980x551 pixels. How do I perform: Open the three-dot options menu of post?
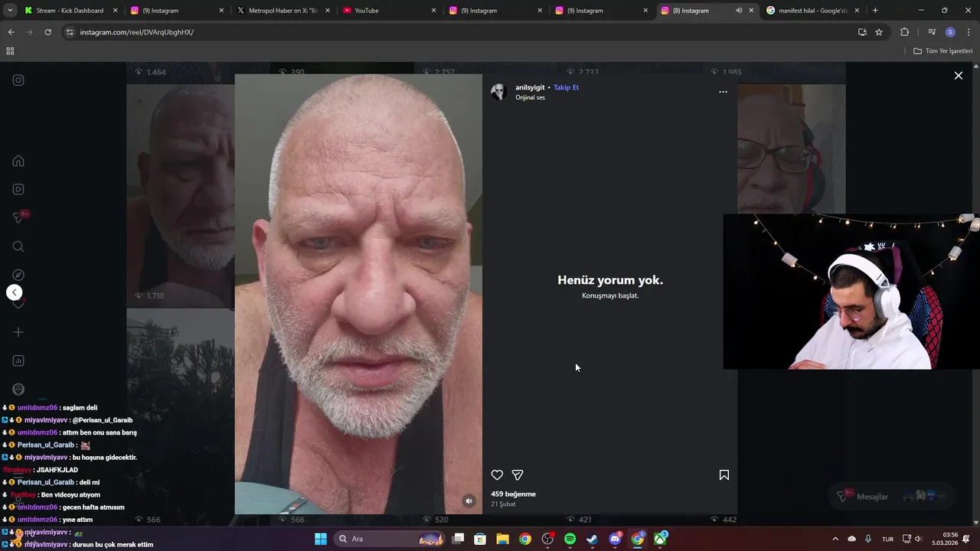723,92
